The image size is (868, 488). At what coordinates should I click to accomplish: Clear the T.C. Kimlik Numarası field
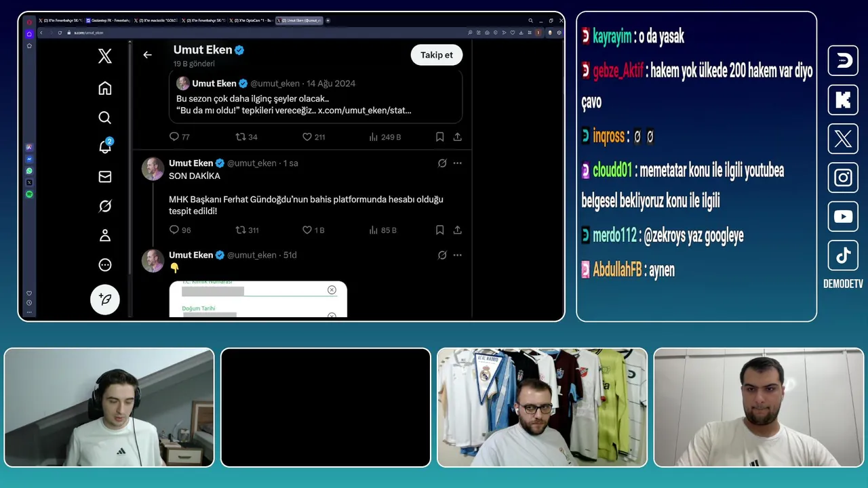pyautogui.click(x=332, y=290)
